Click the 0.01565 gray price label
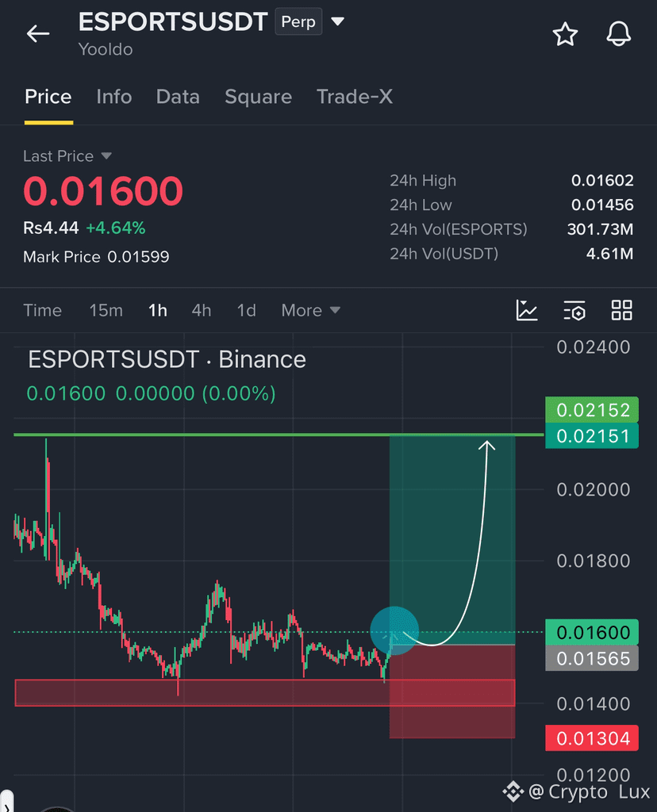 (592, 658)
